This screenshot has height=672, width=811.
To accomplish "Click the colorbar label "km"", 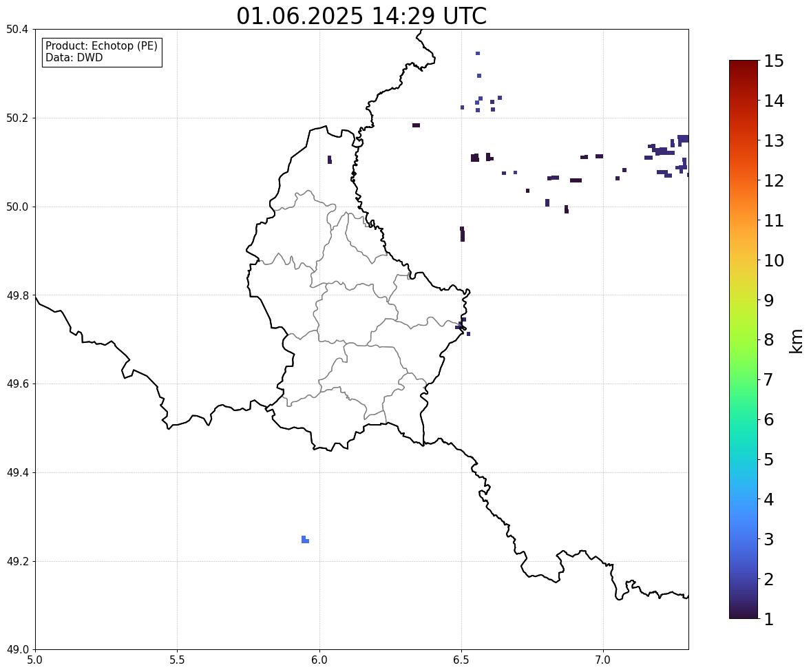I will (796, 341).
